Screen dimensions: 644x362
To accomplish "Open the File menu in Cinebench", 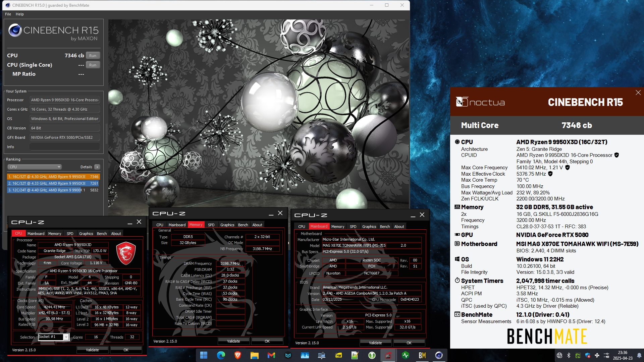I will (8, 14).
